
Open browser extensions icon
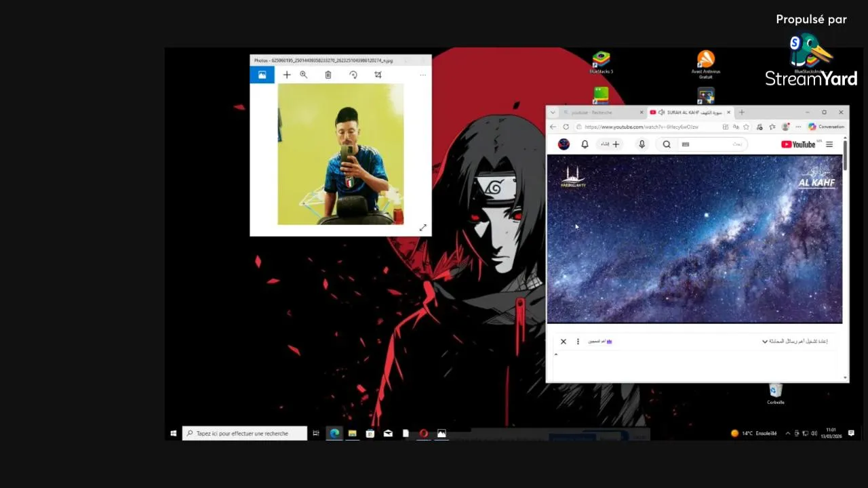(759, 127)
